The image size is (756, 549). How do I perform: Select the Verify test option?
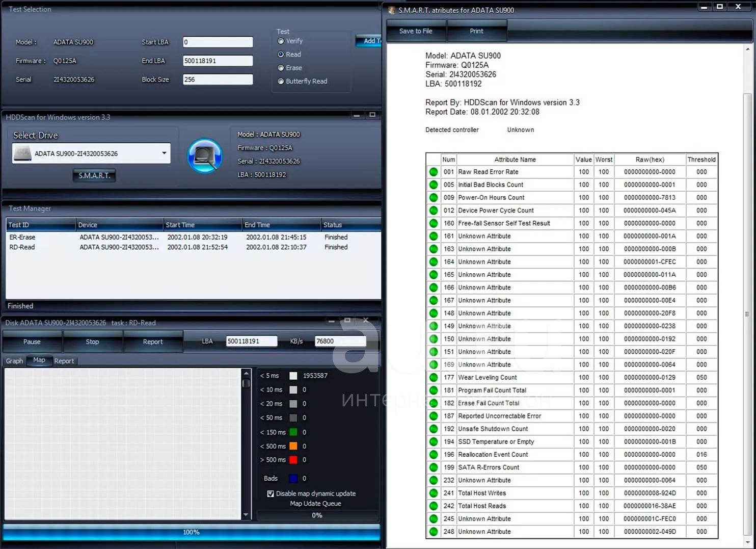point(281,41)
